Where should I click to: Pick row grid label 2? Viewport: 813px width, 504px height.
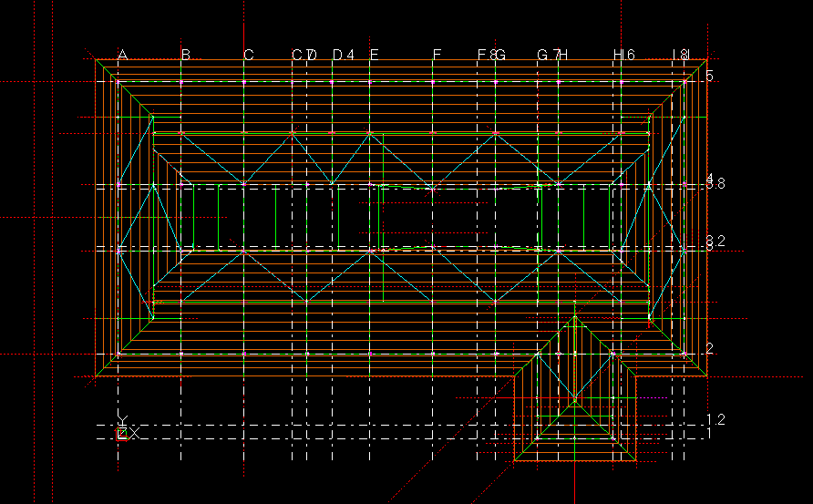click(x=709, y=348)
